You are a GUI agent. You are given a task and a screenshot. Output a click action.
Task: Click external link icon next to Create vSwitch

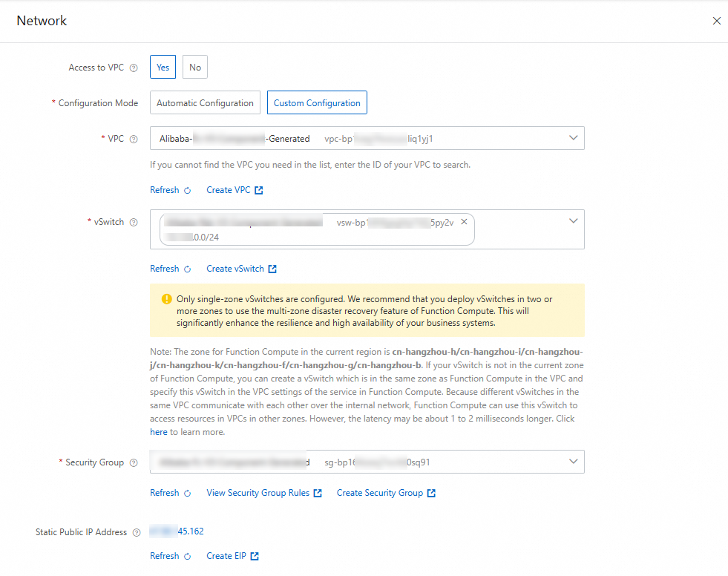[272, 269]
